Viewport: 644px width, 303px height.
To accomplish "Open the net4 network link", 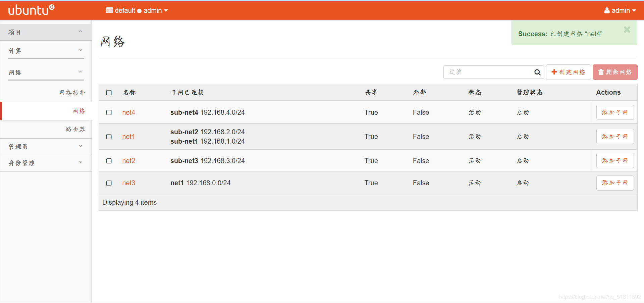I will tap(128, 112).
